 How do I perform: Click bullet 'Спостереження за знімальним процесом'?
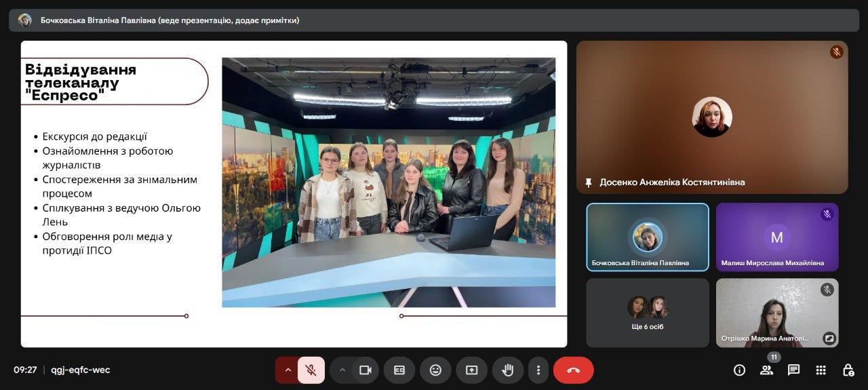point(120,187)
